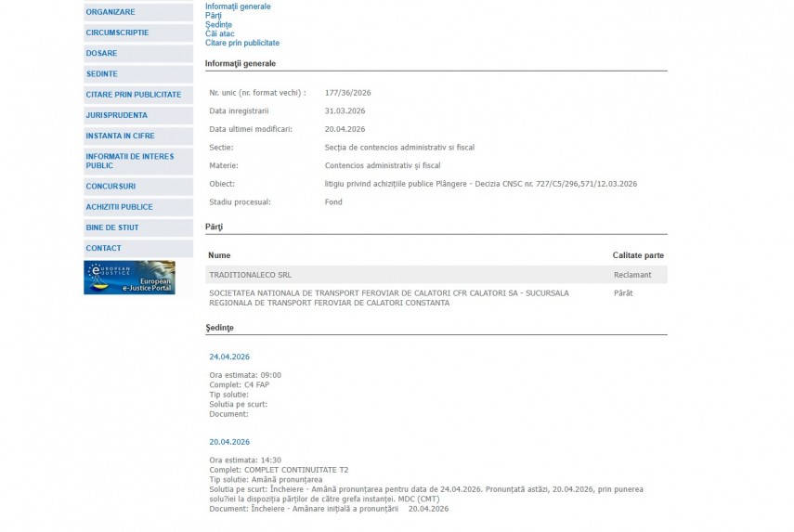The width and height of the screenshot is (794, 532).
Task: Navigate to CITARE PRIN PUBLICITATE menu
Action: coord(133,95)
